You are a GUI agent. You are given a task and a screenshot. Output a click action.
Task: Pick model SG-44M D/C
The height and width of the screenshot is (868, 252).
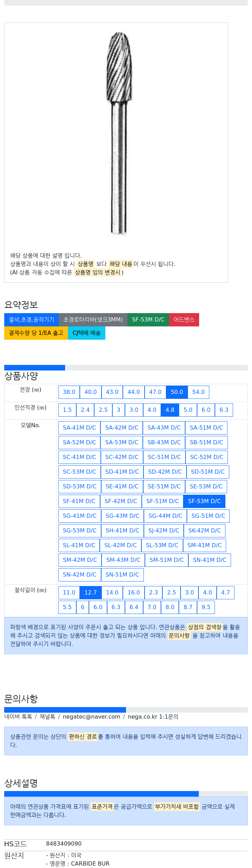165,516
